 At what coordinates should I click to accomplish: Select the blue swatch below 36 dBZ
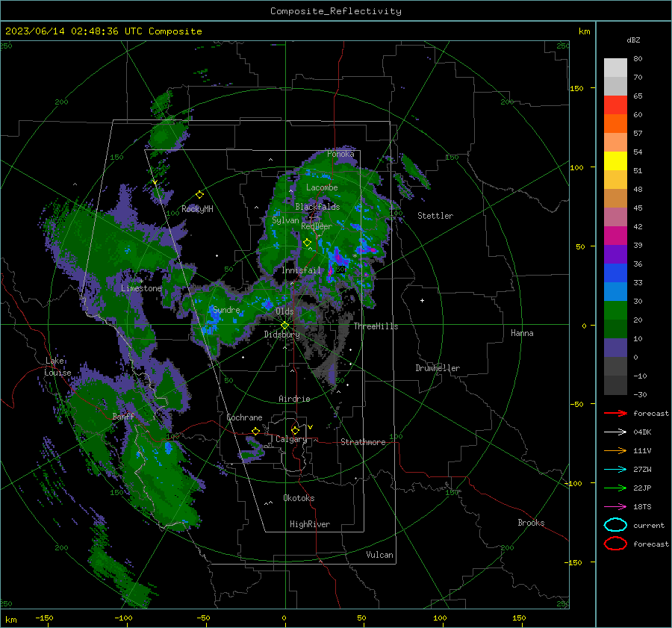[615, 273]
